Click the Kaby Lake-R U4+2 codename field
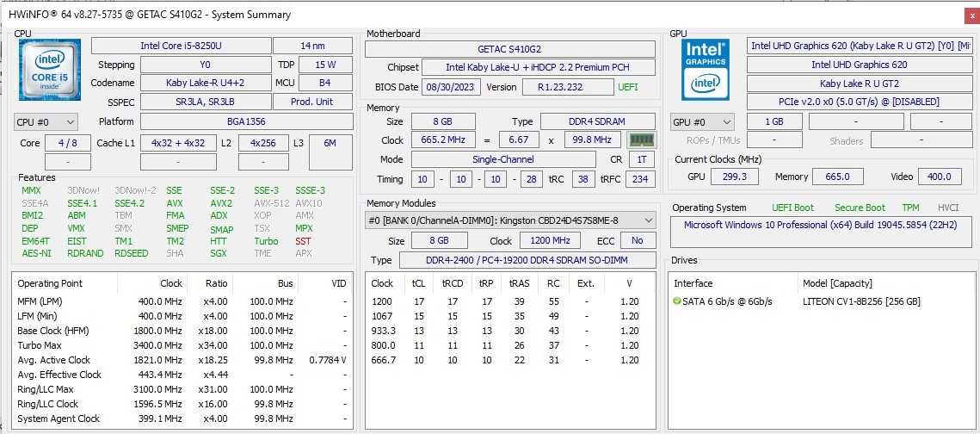Viewport: 980px width, 434px height. point(206,83)
